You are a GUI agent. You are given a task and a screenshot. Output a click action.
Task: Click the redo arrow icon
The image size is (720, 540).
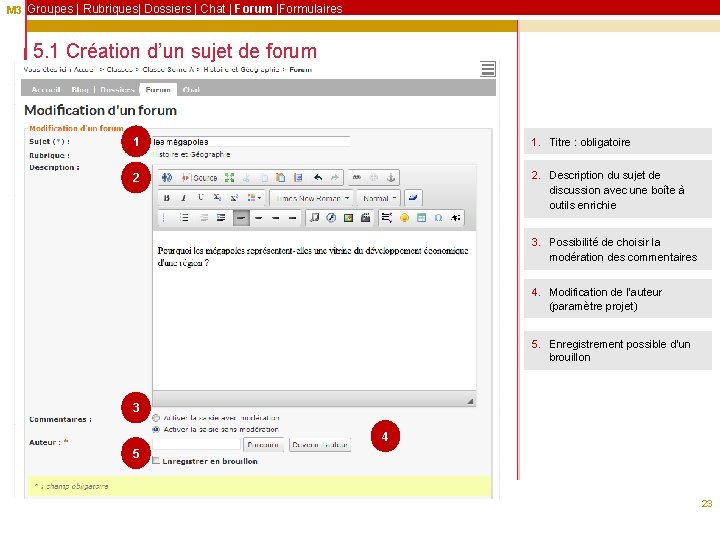point(334,178)
